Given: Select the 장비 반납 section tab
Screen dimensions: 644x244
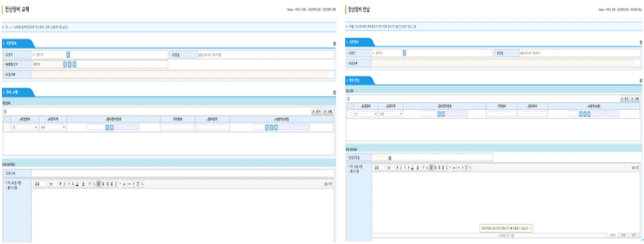Looking at the screenshot, I should pos(359,81).
